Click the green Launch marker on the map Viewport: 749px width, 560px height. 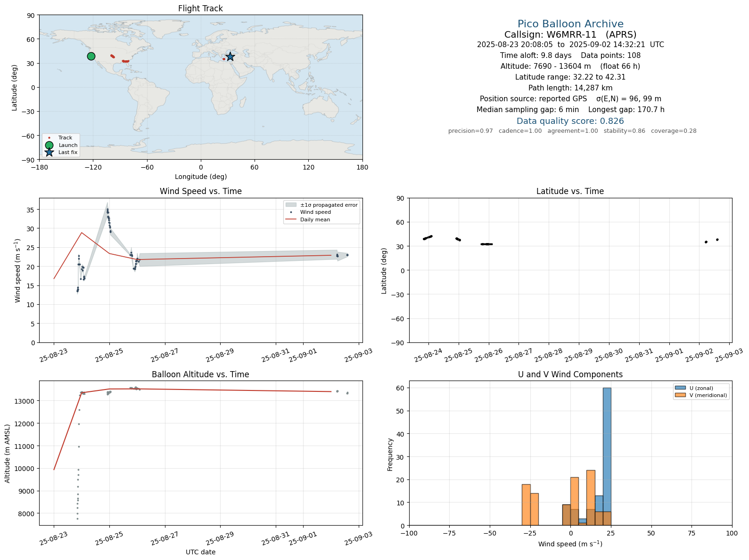(91, 57)
